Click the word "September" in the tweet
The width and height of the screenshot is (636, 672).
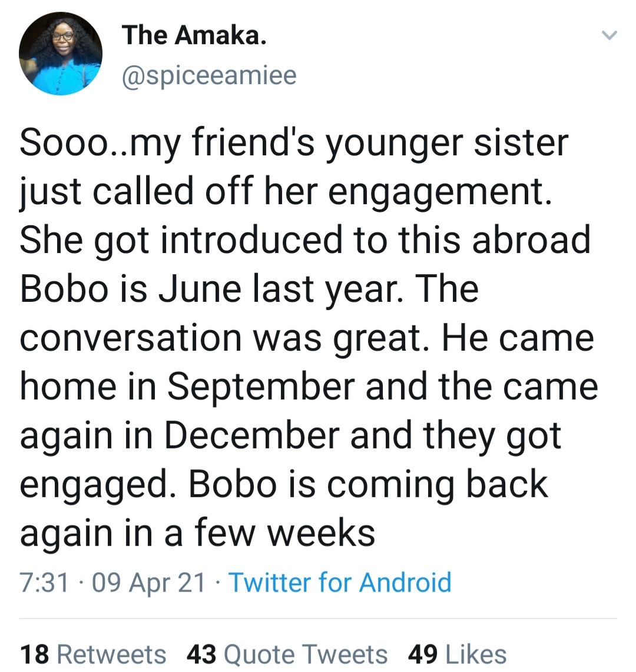pyautogui.click(x=260, y=387)
